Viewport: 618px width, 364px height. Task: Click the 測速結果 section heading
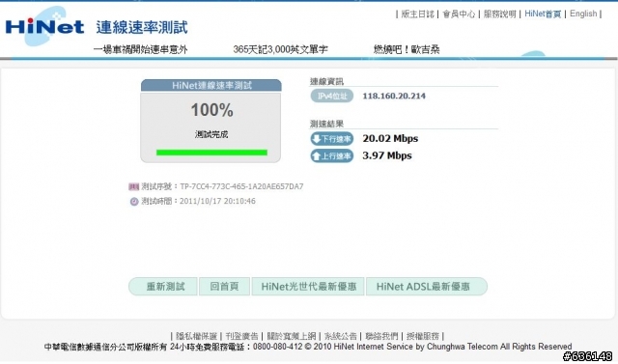326,124
